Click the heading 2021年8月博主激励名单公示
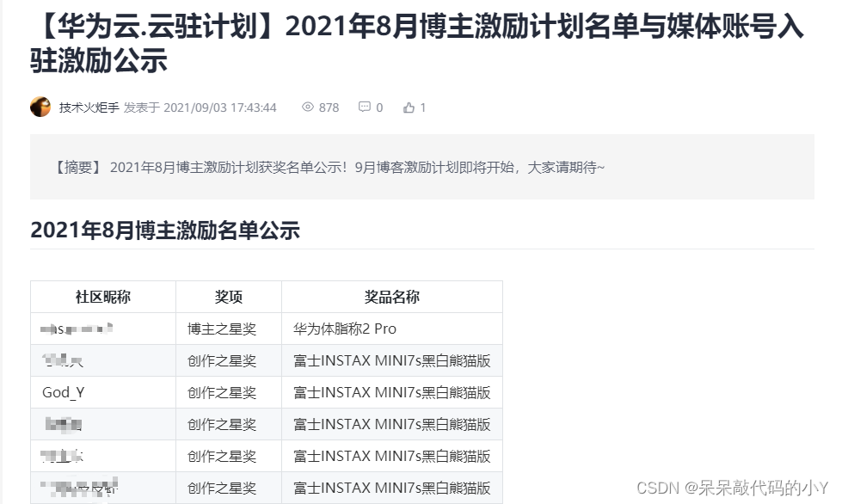 [165, 230]
